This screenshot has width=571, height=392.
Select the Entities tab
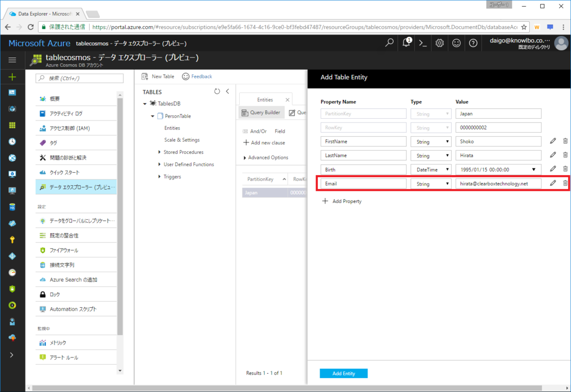[265, 100]
